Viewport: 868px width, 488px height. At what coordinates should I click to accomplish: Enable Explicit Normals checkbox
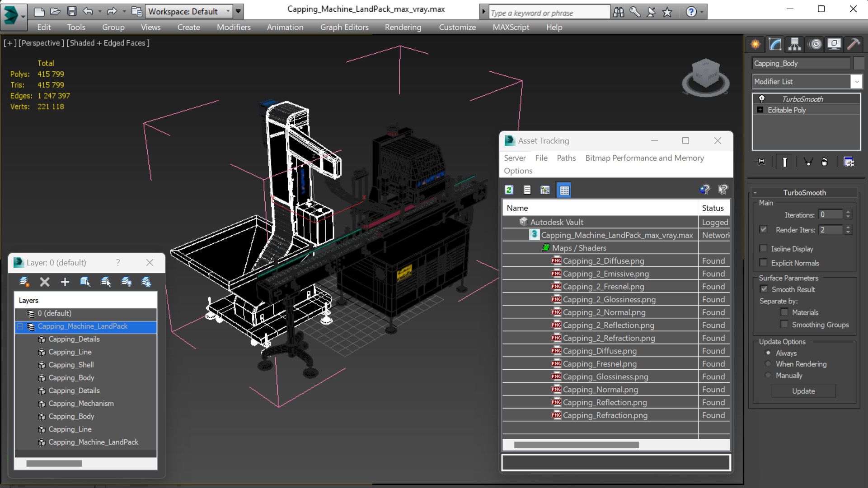[764, 263]
